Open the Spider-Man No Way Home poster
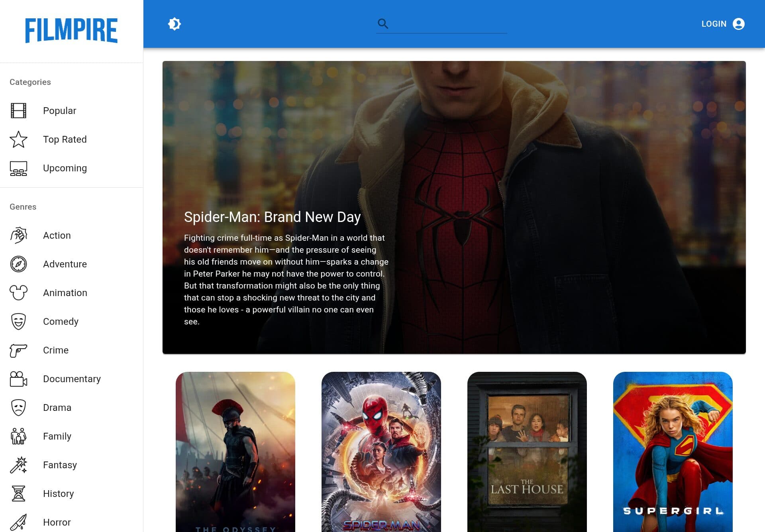Viewport: 765px width, 532px height. click(381, 452)
